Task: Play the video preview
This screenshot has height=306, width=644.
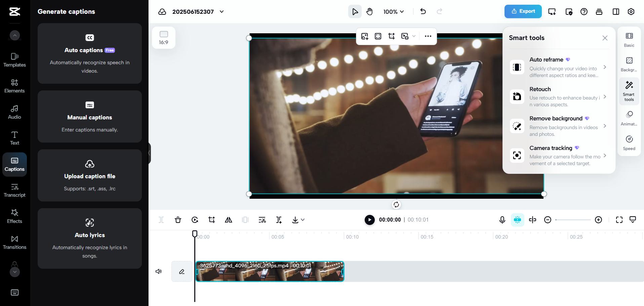Action: point(370,220)
